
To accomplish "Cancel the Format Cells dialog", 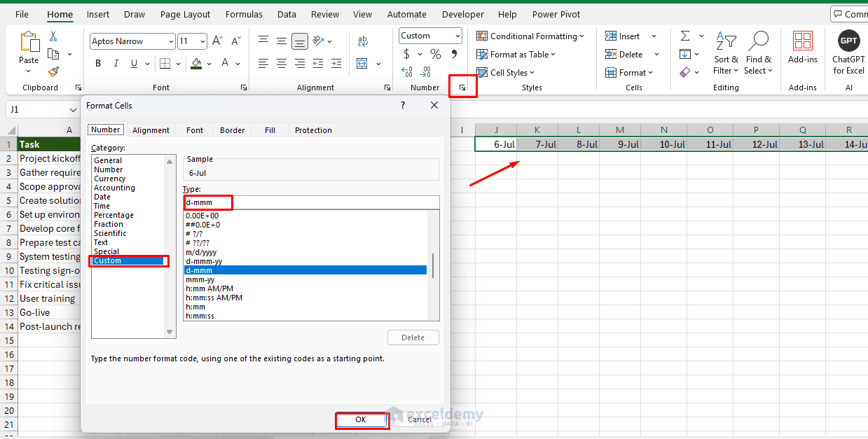I will pyautogui.click(x=420, y=419).
